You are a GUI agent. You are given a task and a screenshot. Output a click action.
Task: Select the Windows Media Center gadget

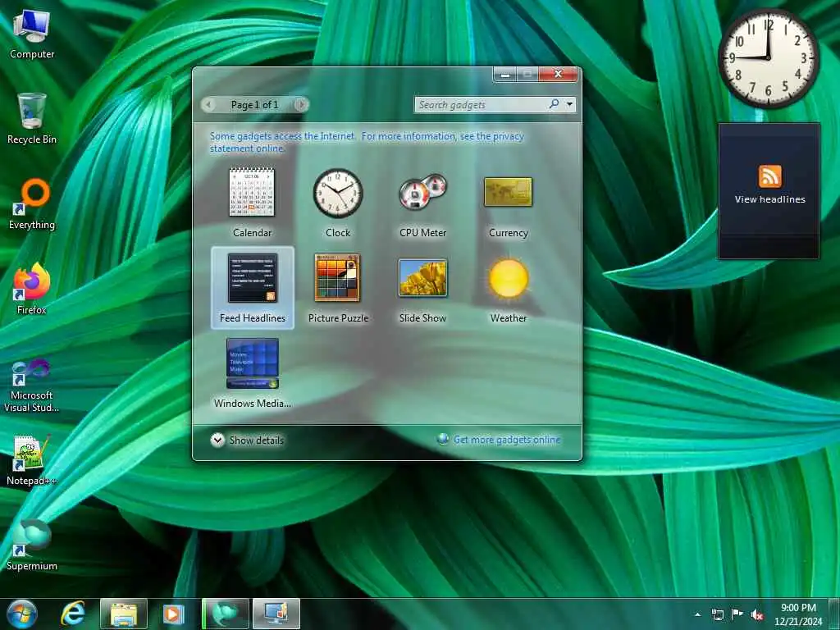pos(253,363)
